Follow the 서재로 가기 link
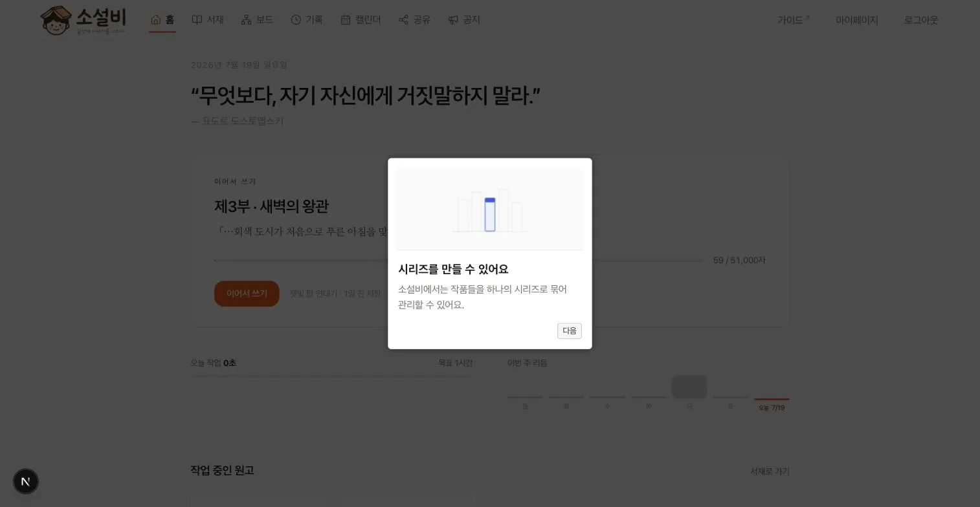 [x=770, y=471]
